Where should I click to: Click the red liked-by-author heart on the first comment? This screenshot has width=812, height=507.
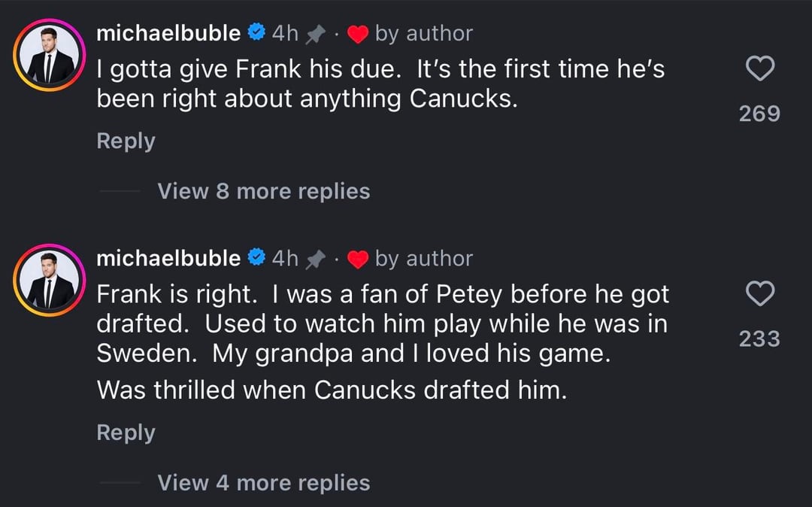pyautogui.click(x=359, y=32)
